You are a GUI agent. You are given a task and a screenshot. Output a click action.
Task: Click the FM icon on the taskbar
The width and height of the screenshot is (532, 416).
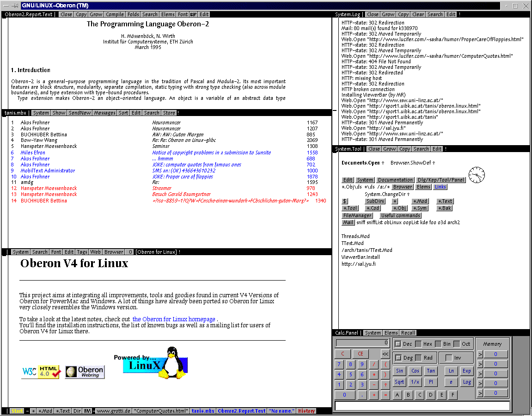pos(87,410)
